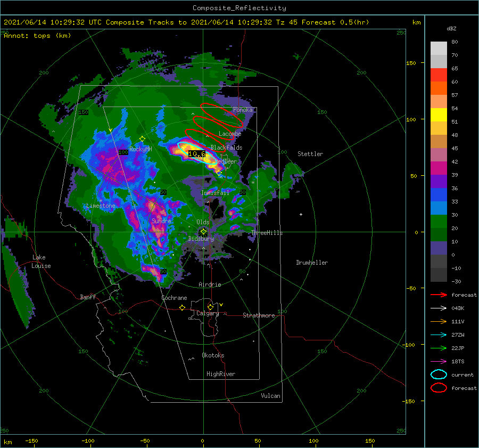This screenshot has width=479, height=448.
Task: Click the 04DK legend label
Action: (x=458, y=308)
